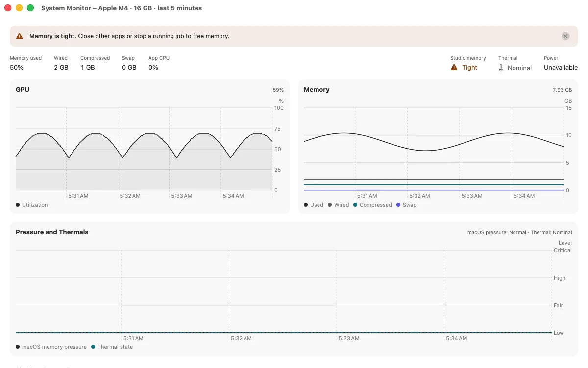Click the Compressed legend dot in Memory chart

pos(355,205)
